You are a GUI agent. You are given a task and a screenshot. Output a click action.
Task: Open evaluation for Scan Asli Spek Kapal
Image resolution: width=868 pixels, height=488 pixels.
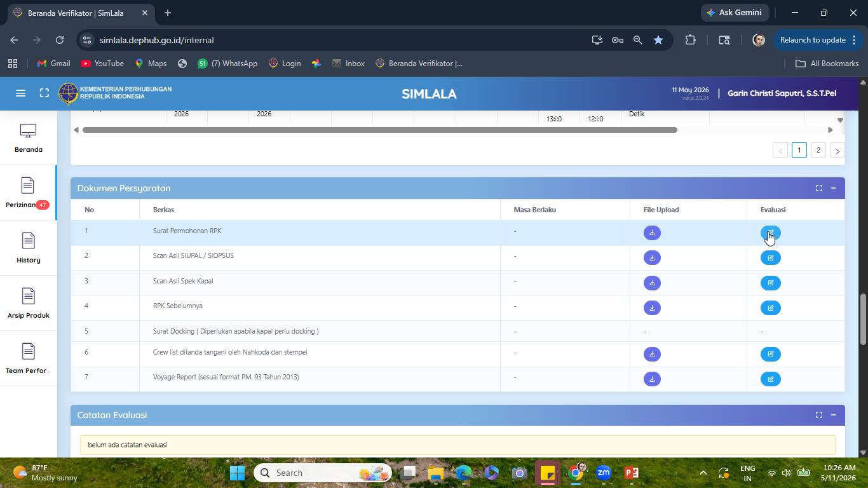[771, 283]
